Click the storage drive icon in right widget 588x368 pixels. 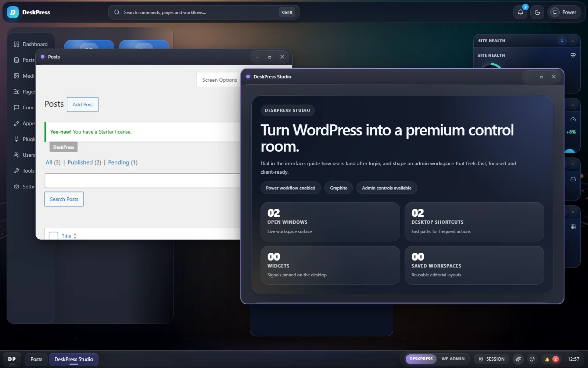click(x=573, y=179)
